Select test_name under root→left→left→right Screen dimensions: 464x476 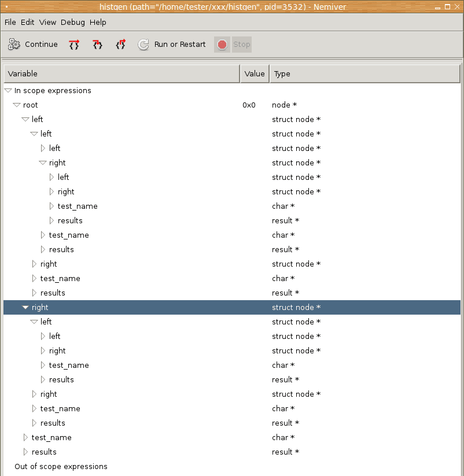coord(78,206)
